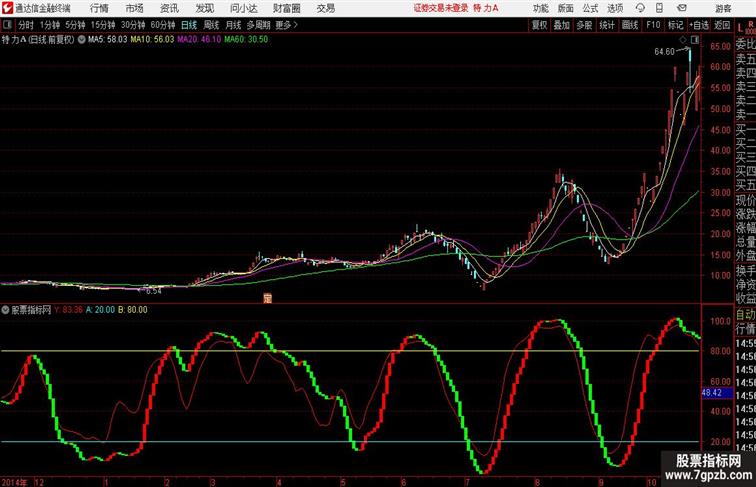Click the 标记 mark button
This screenshot has height=487, width=756.
coord(675,25)
